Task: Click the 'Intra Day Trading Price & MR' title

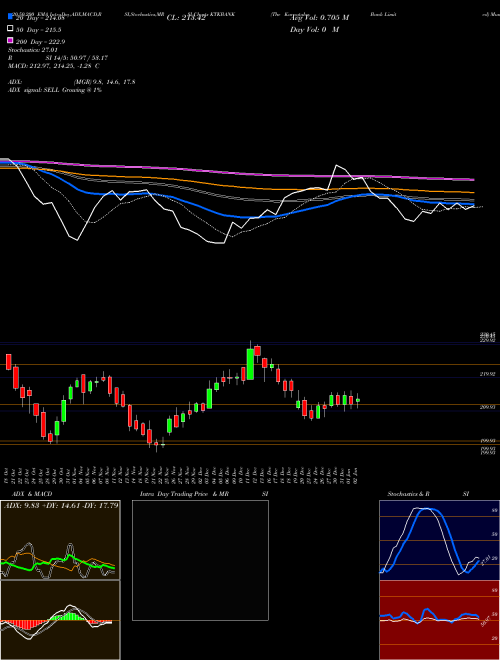Action: click(x=184, y=494)
